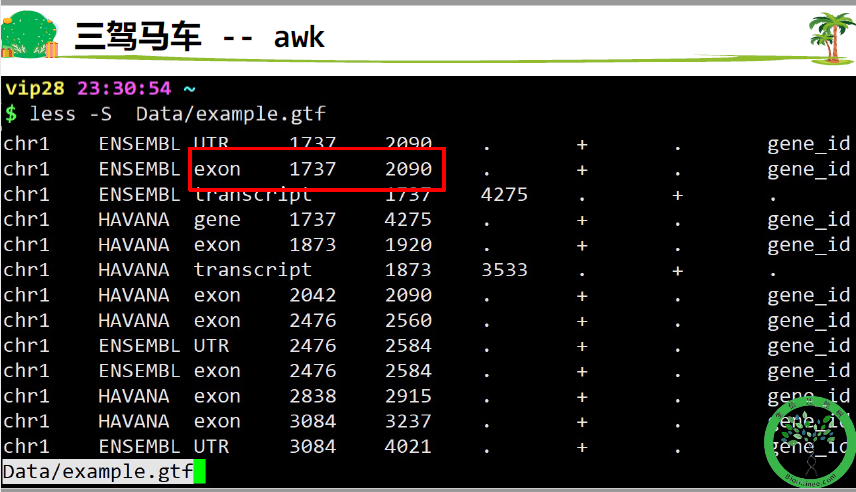Click the '+' strand in the exon 2476 2560 row
The height and width of the screenshot is (492, 856).
pyautogui.click(x=582, y=321)
